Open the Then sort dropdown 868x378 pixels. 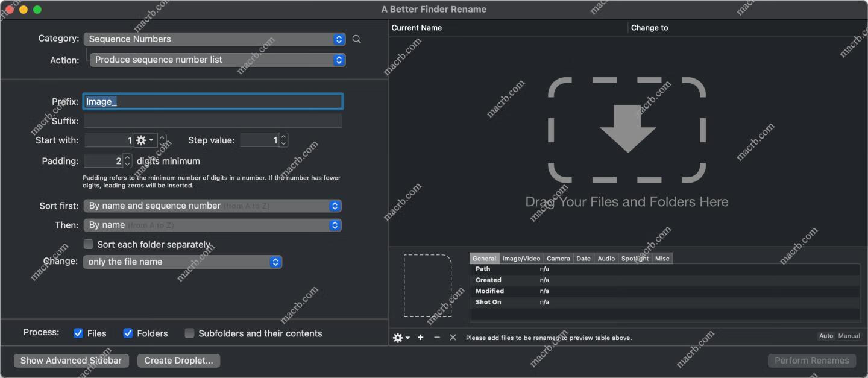coord(212,225)
